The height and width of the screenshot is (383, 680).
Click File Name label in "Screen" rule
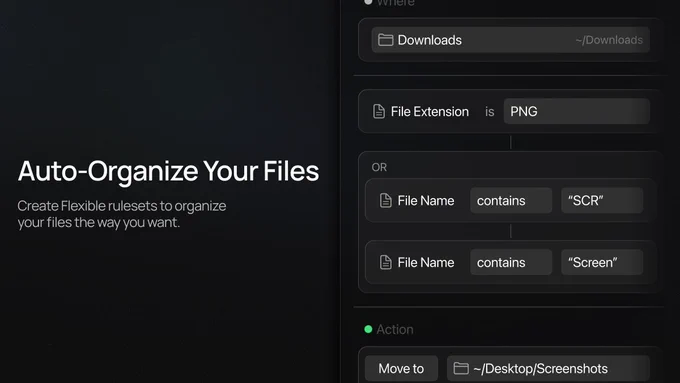coord(425,262)
